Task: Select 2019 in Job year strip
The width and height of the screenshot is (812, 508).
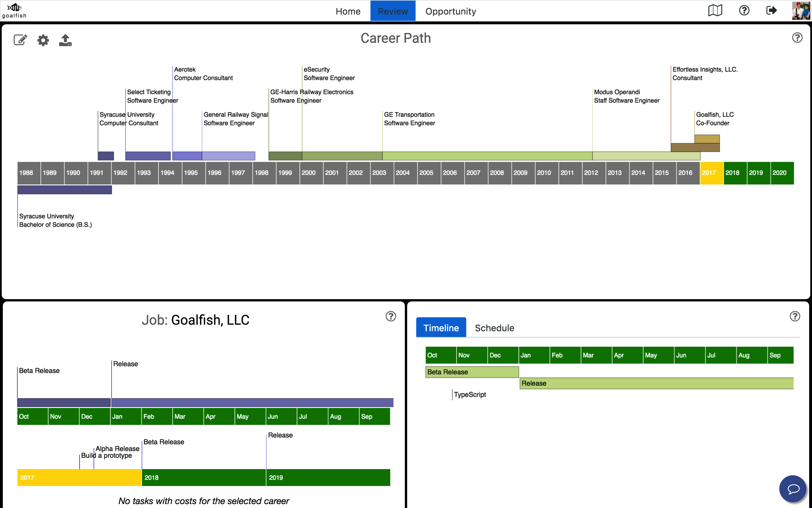Action: (x=328, y=477)
